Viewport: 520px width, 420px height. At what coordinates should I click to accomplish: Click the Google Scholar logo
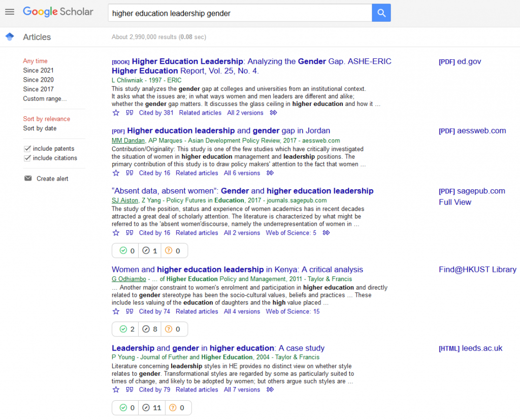pyautogui.click(x=57, y=12)
